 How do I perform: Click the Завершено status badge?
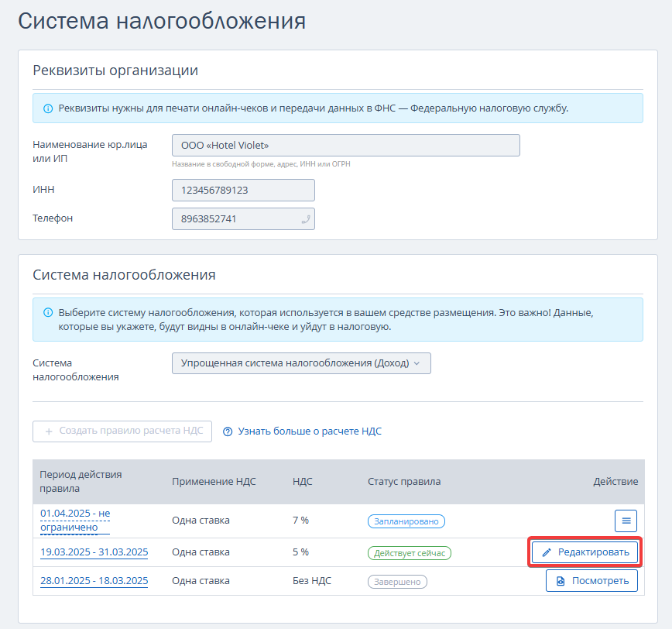[x=397, y=582]
